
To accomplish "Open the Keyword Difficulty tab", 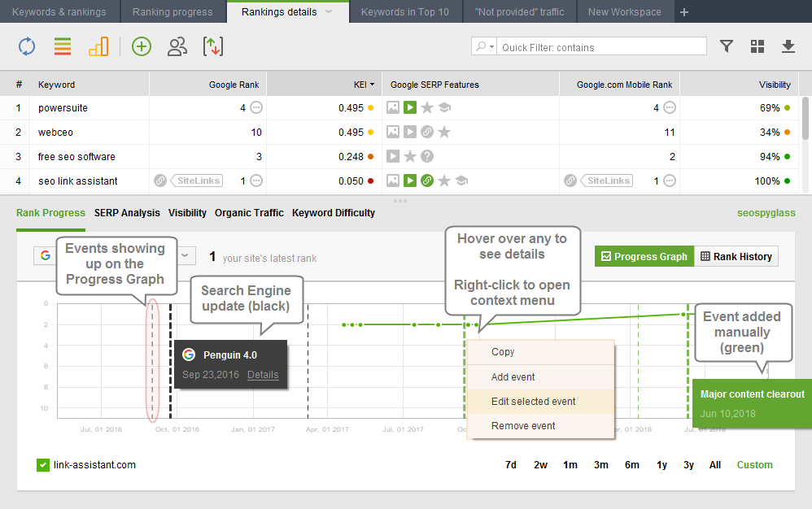I will [334, 212].
